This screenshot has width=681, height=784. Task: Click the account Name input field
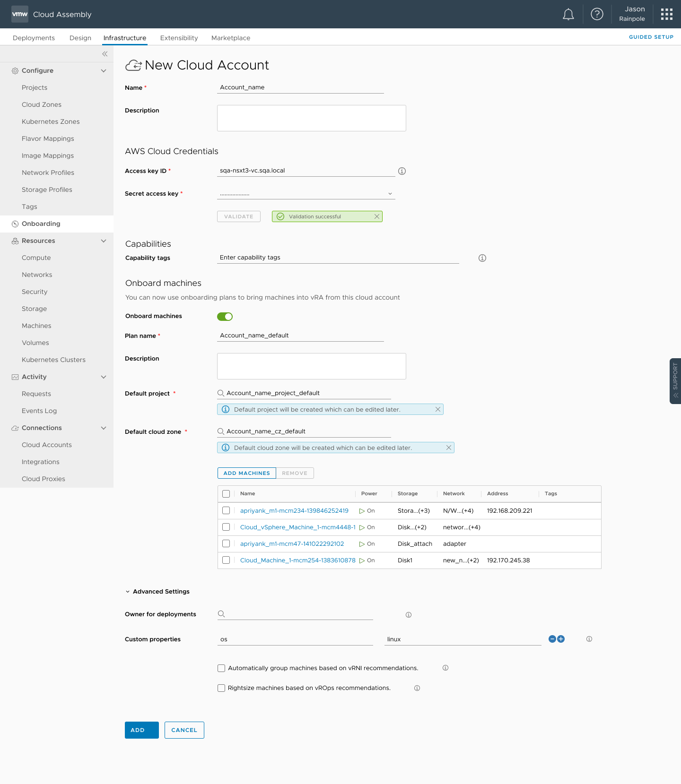coord(300,87)
